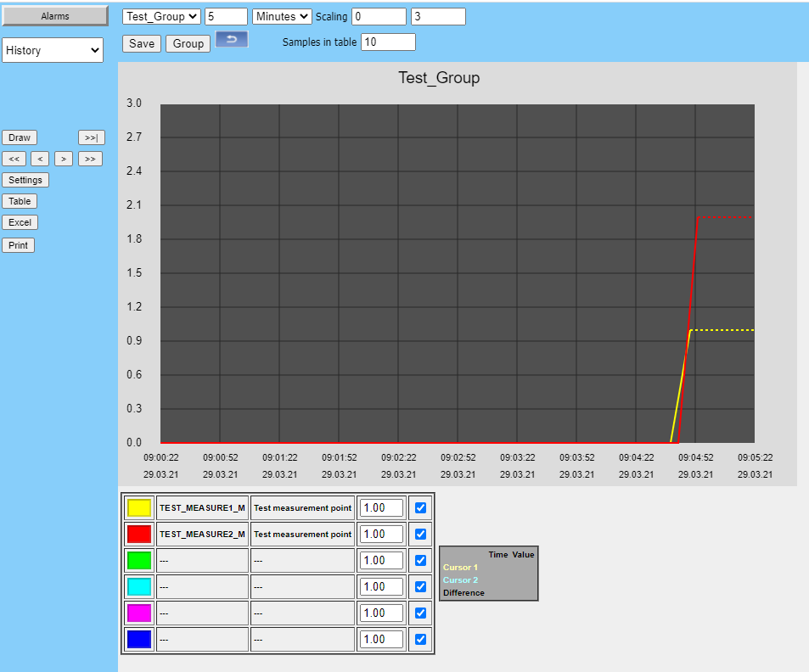Step far back with the << button
This screenshot has height=672, width=809.
pyautogui.click(x=14, y=159)
